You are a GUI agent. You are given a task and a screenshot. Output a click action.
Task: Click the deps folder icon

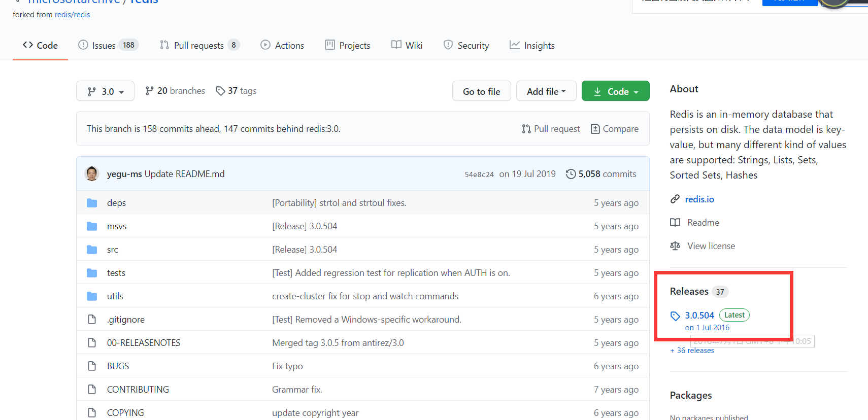click(x=92, y=203)
